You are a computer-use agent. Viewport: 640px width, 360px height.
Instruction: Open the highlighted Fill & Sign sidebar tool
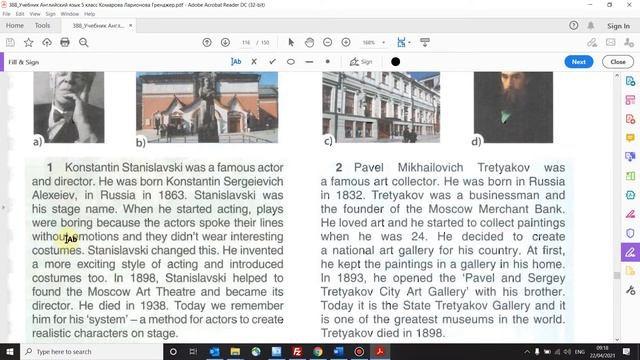[x=630, y=252]
